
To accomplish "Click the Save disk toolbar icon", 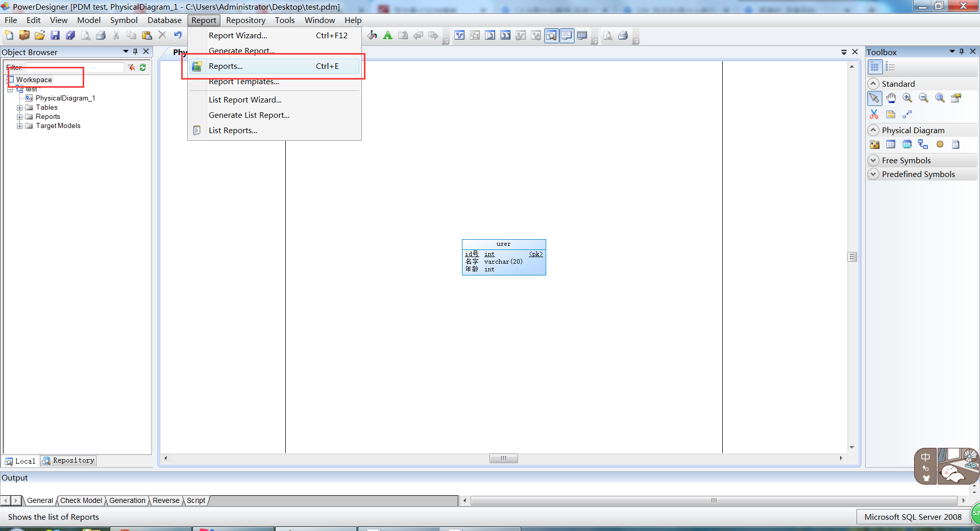I will pos(55,35).
